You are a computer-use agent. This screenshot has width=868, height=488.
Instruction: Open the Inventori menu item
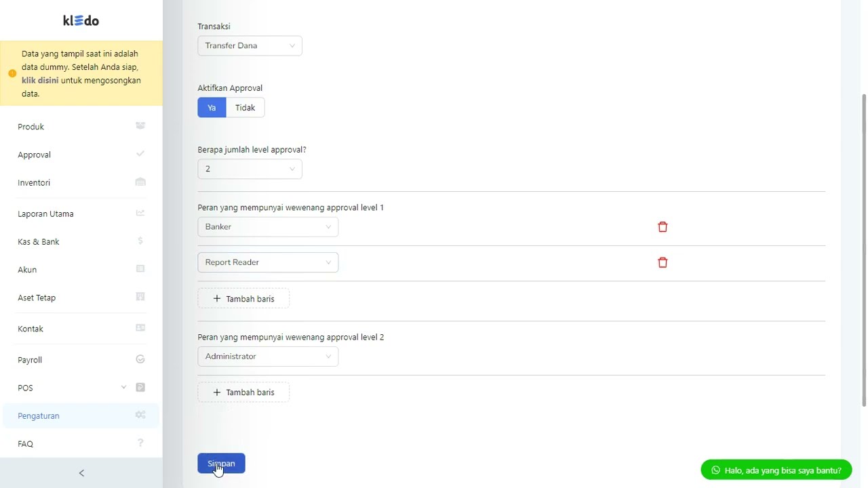tap(34, 183)
